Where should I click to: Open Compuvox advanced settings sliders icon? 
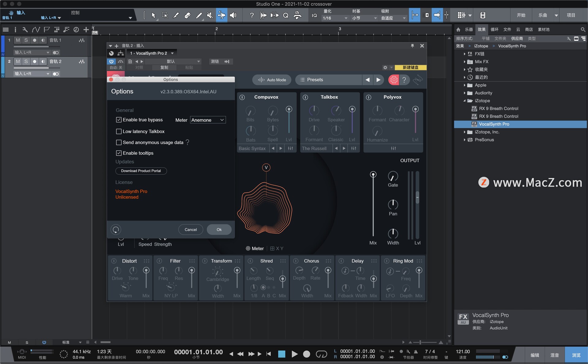(290, 148)
